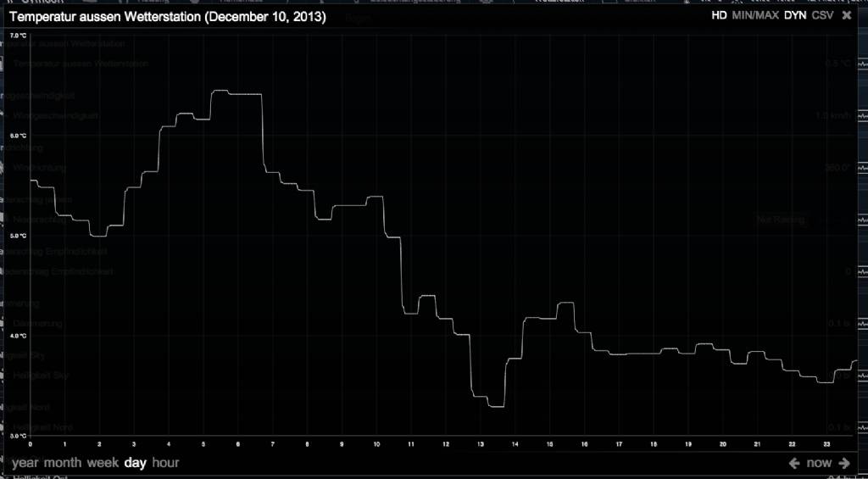Toggle MIN/MAX display on chart
868x479 pixels.
point(755,15)
